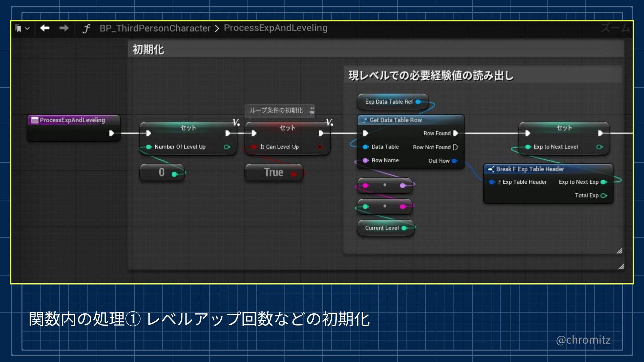
Task: Click exec input pin of Exp to Next Level set node
Action: 528,133
